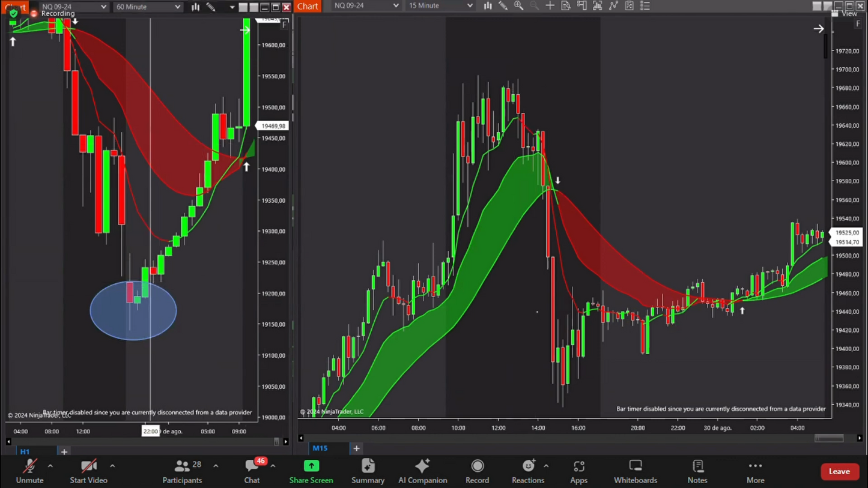Expand video options arrow beside Start Video
Screen dimensions: 868x488
click(x=112, y=466)
